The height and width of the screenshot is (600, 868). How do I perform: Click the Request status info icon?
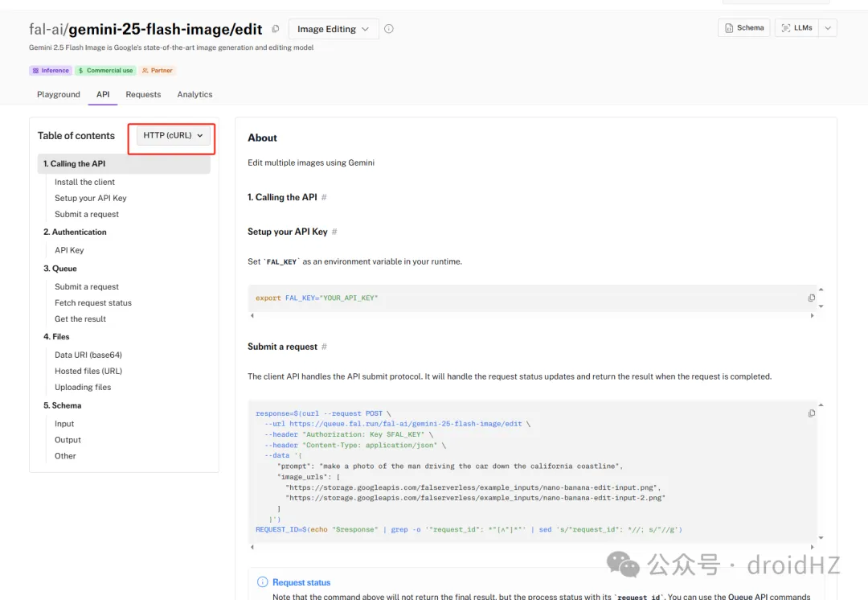[262, 582]
